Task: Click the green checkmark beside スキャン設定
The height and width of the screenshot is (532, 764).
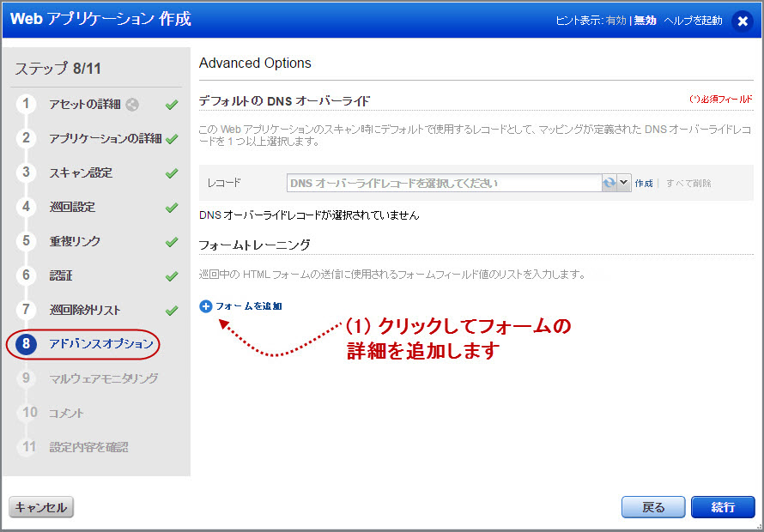Action: (171, 172)
